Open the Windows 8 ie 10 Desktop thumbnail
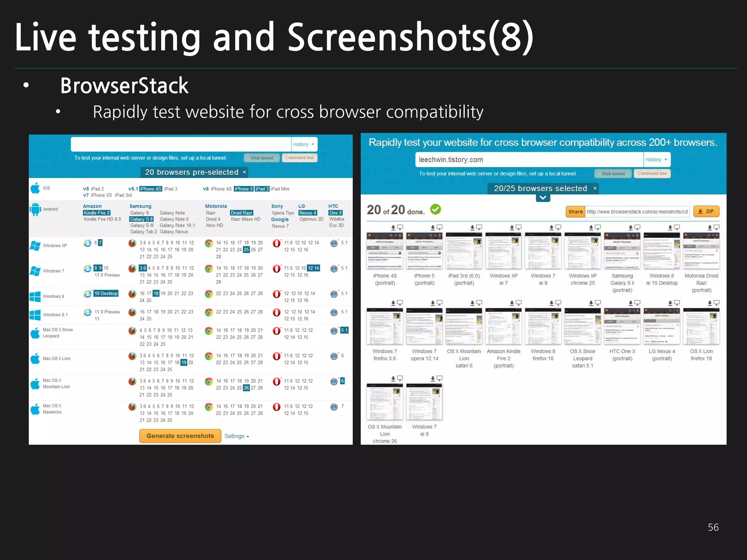This screenshot has width=747, height=560. coord(662,250)
